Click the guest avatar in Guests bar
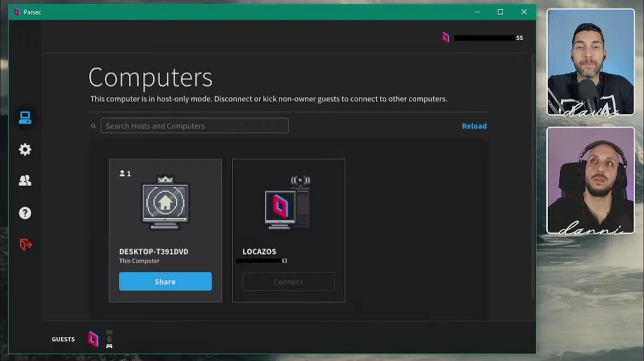The width and height of the screenshot is (644, 361). [93, 339]
